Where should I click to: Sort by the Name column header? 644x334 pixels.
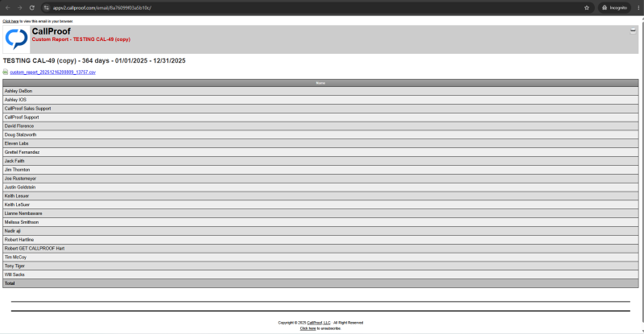pyautogui.click(x=320, y=83)
